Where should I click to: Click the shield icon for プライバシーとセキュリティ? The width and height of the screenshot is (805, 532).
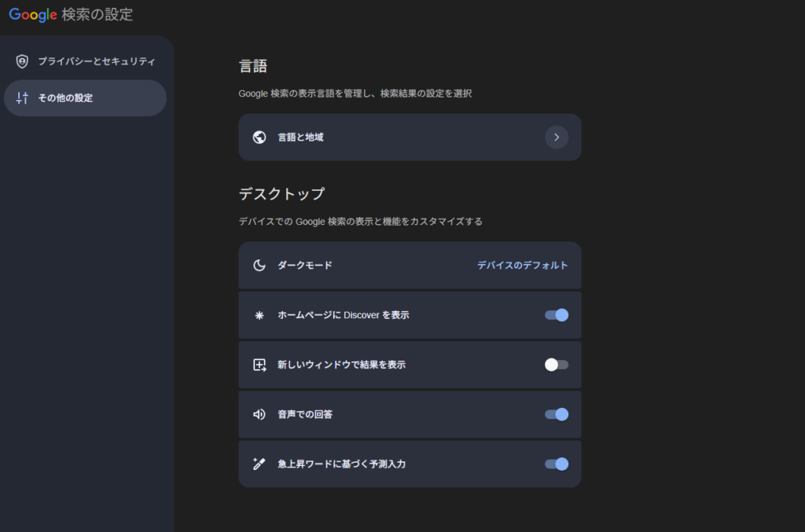coord(22,61)
